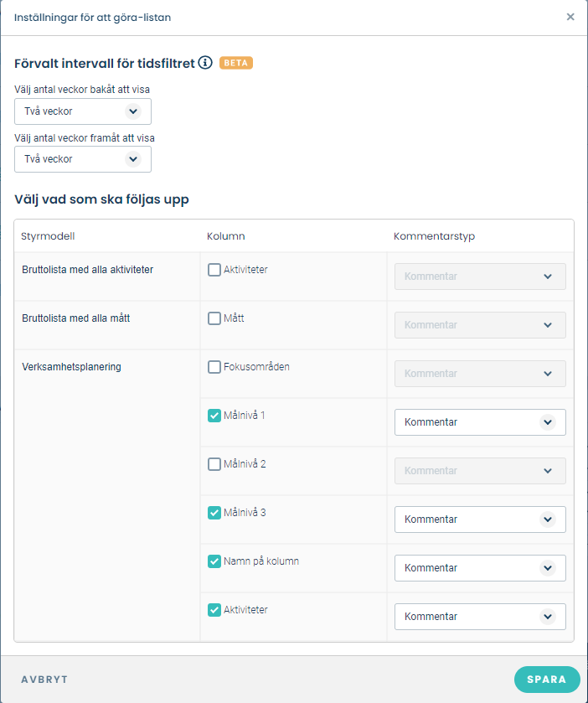Uncheck Aktiviteter under Verksamhetsplanering
588x703 pixels.
point(214,610)
